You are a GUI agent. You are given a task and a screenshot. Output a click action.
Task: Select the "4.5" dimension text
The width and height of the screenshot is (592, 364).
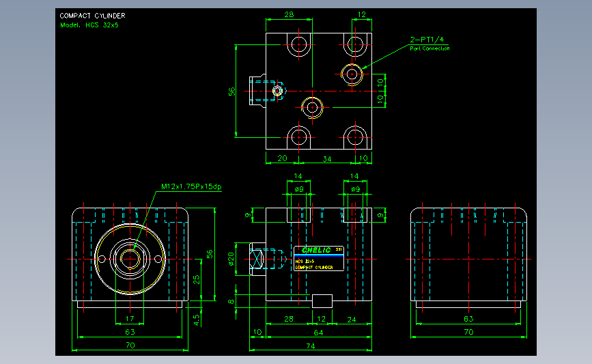[197, 320]
